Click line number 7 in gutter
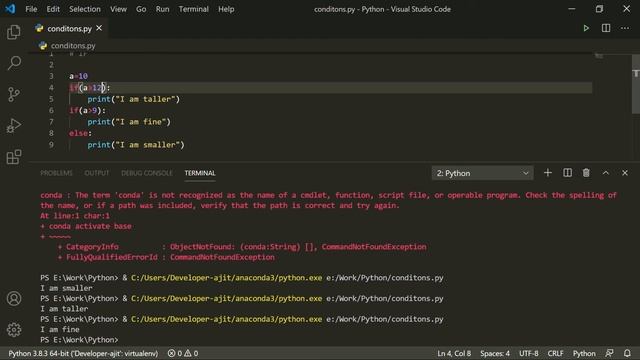This screenshot has width=640, height=360. [51, 122]
